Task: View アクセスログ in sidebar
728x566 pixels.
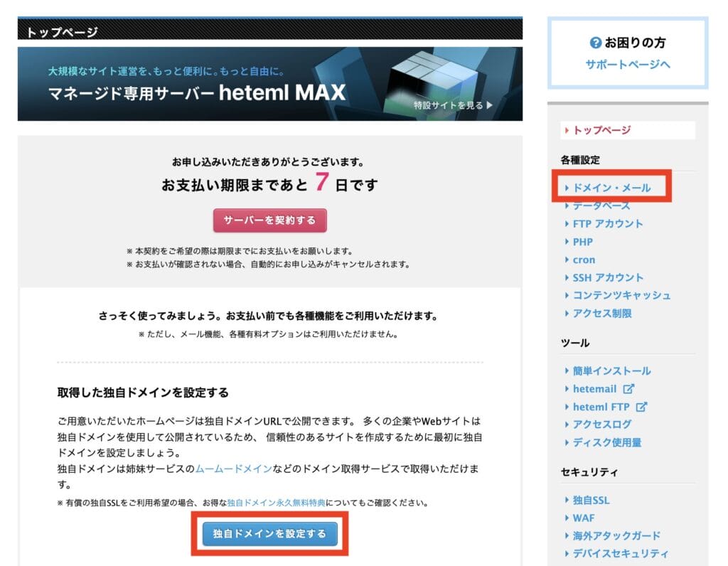Action: (602, 424)
